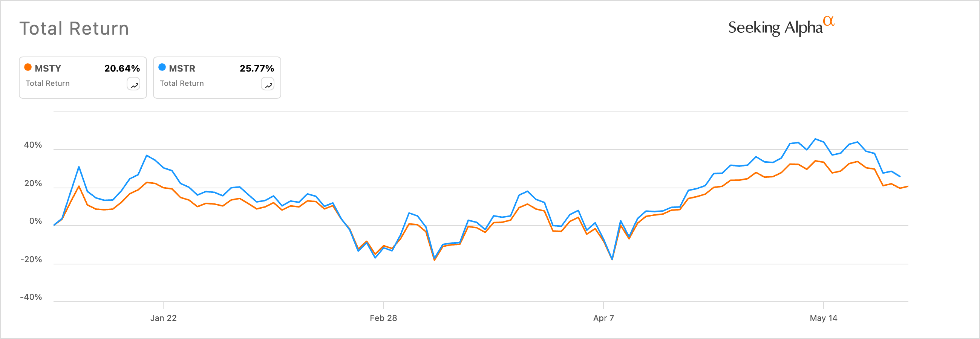Click the blue MSTR color dot
The height and width of the screenshot is (339, 980).
tap(162, 67)
